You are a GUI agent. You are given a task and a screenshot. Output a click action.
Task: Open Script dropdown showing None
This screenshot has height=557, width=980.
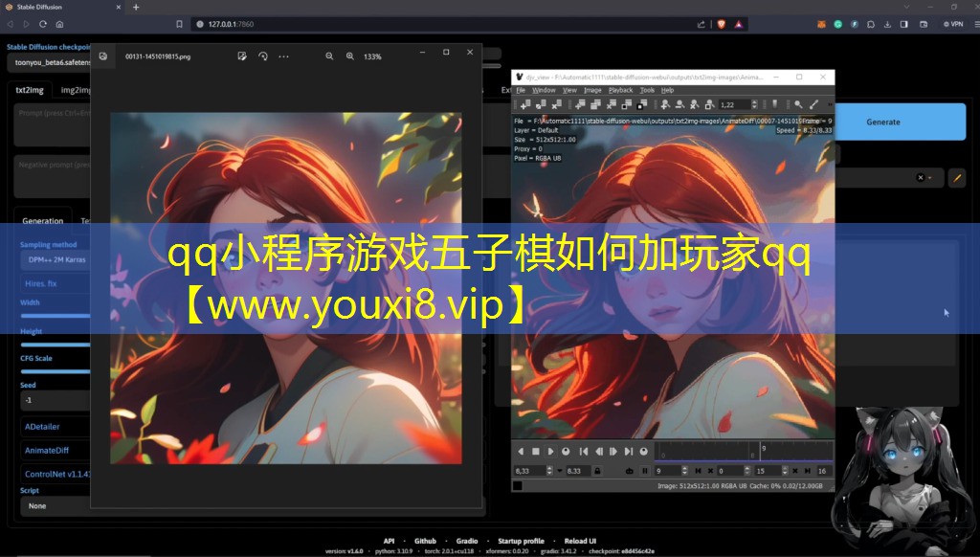pyautogui.click(x=56, y=505)
